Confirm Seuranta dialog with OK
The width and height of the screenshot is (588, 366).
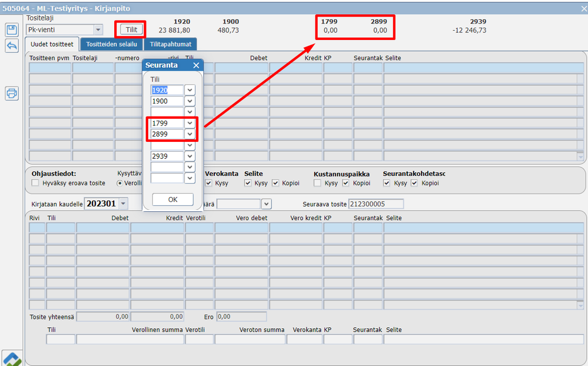click(172, 199)
